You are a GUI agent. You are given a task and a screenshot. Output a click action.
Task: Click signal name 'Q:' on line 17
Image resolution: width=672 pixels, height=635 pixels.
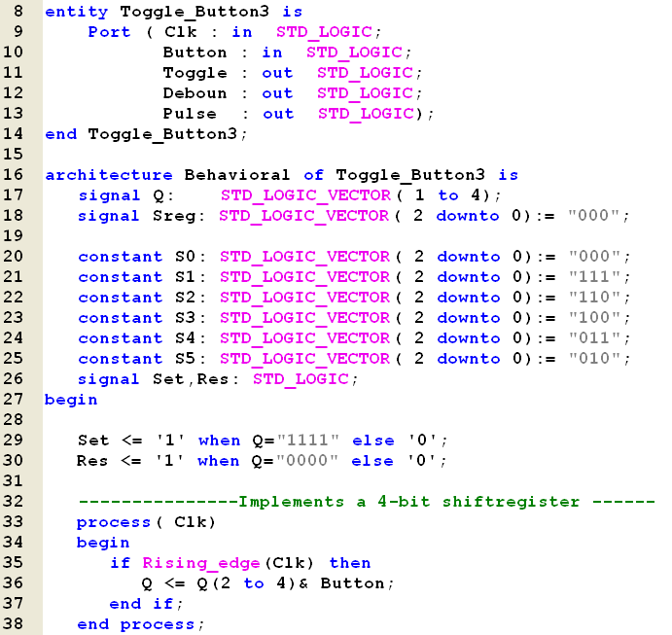(x=163, y=196)
